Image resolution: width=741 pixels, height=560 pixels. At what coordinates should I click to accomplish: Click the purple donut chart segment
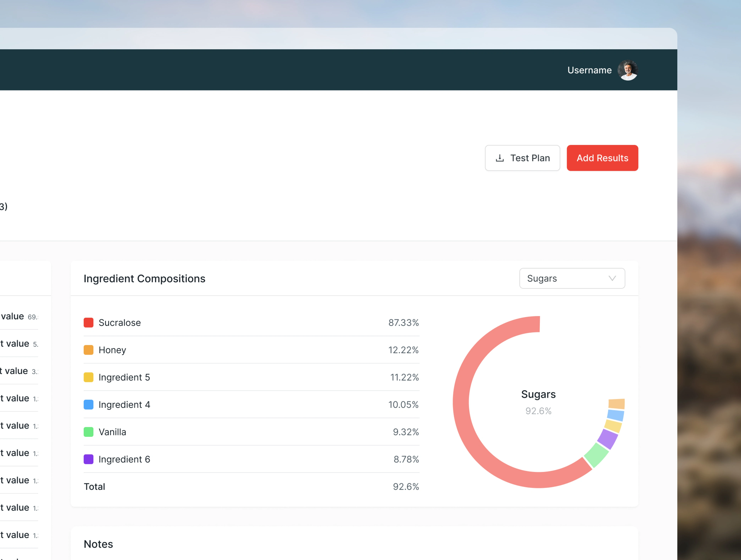click(608, 439)
